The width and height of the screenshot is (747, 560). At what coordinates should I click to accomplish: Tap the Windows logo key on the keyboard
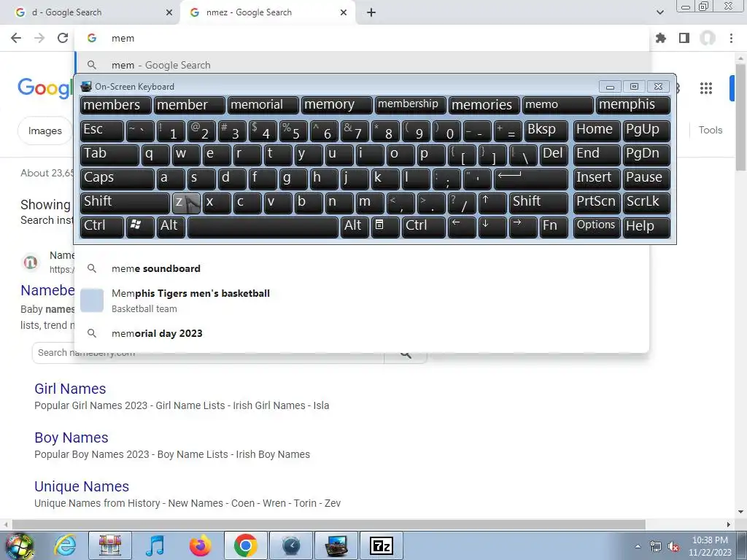[140, 227]
